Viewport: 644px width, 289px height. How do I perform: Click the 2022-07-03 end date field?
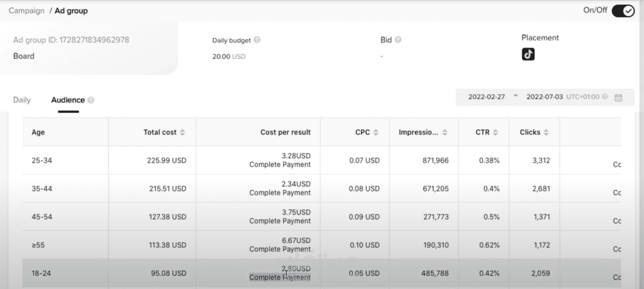point(544,97)
